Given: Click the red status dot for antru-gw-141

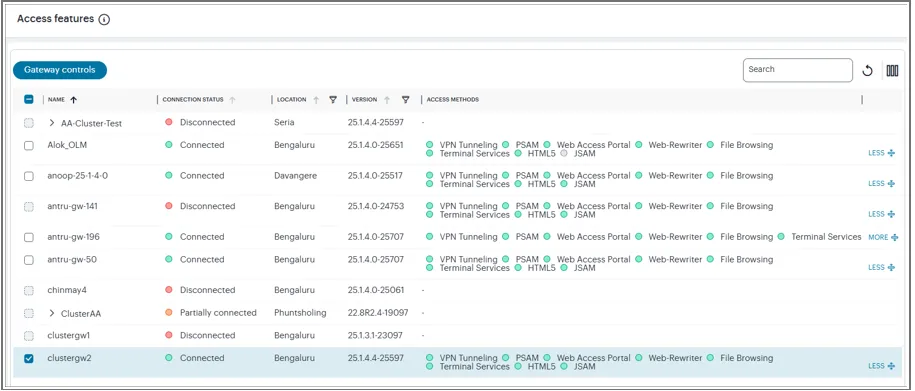Looking at the screenshot, I should pos(169,206).
